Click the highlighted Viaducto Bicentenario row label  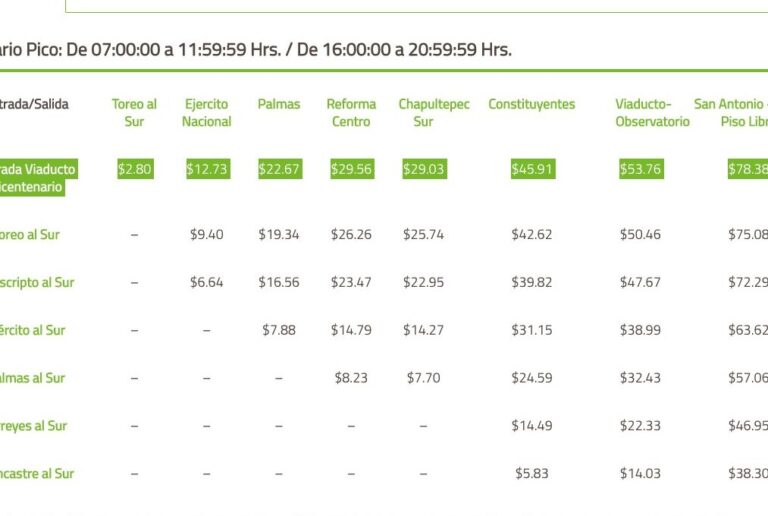pyautogui.click(x=38, y=178)
